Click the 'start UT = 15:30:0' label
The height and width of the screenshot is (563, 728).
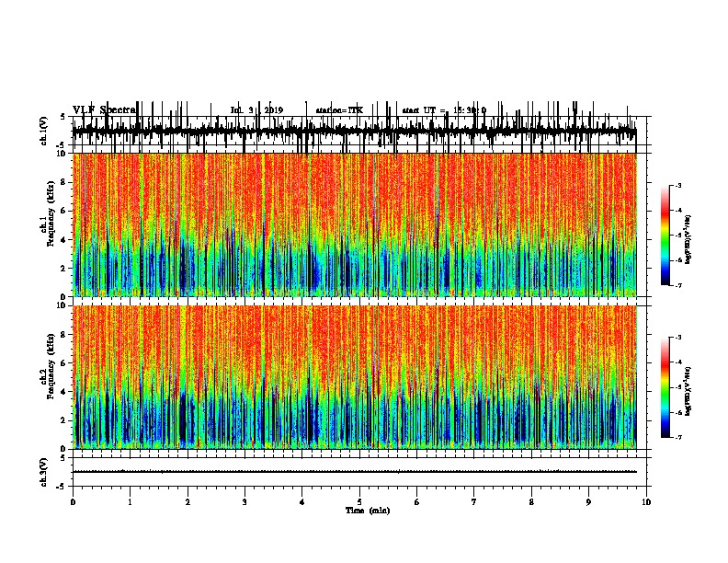[x=444, y=110]
